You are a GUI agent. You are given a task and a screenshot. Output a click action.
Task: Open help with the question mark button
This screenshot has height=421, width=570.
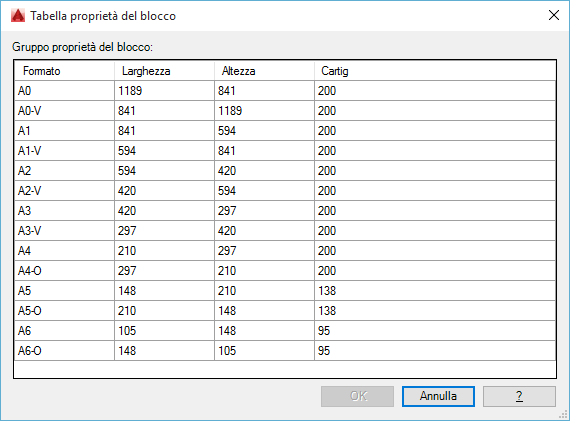click(x=519, y=396)
